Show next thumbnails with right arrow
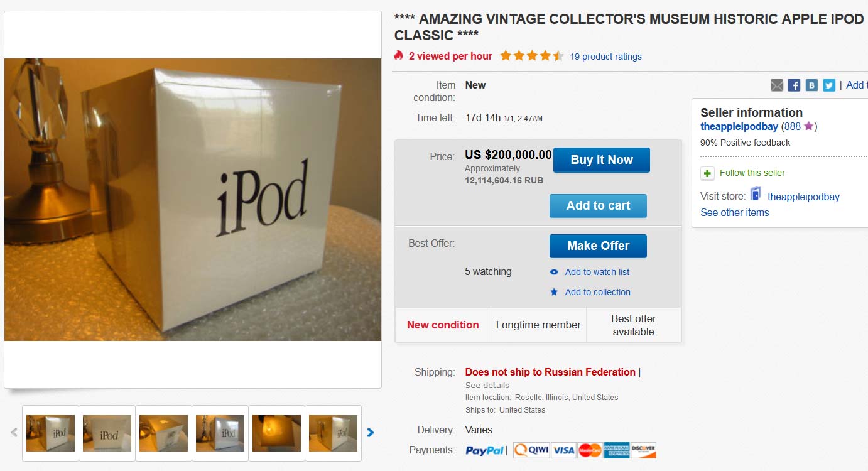 371,432
